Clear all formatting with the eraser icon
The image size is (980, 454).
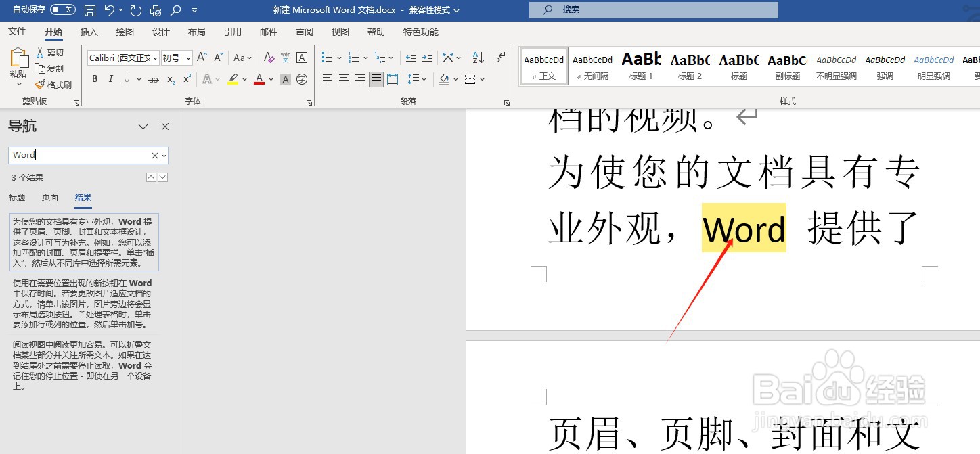coord(269,58)
